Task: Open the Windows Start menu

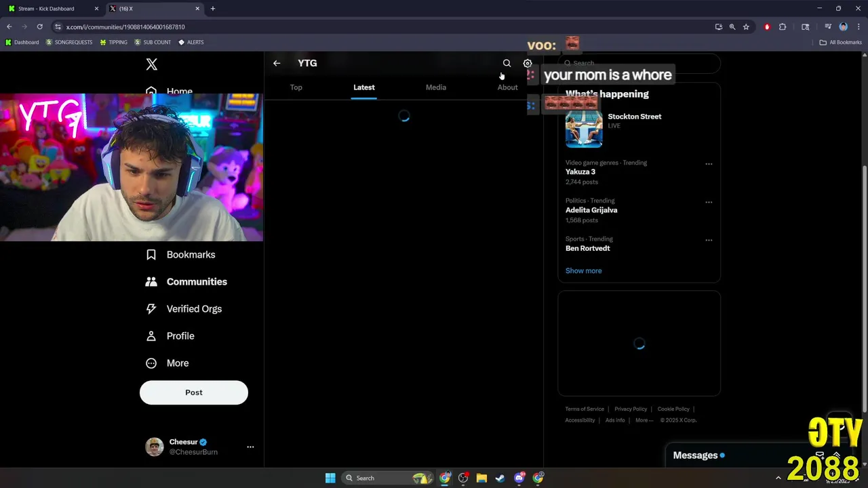Action: pos(330,478)
